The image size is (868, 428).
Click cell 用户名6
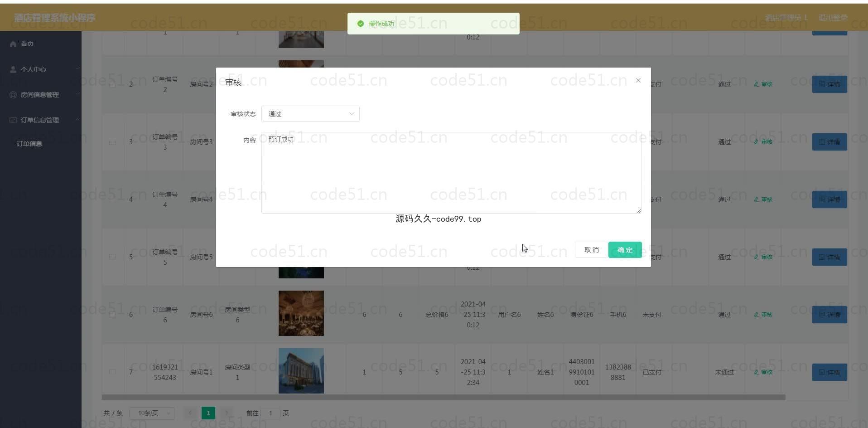click(x=509, y=315)
